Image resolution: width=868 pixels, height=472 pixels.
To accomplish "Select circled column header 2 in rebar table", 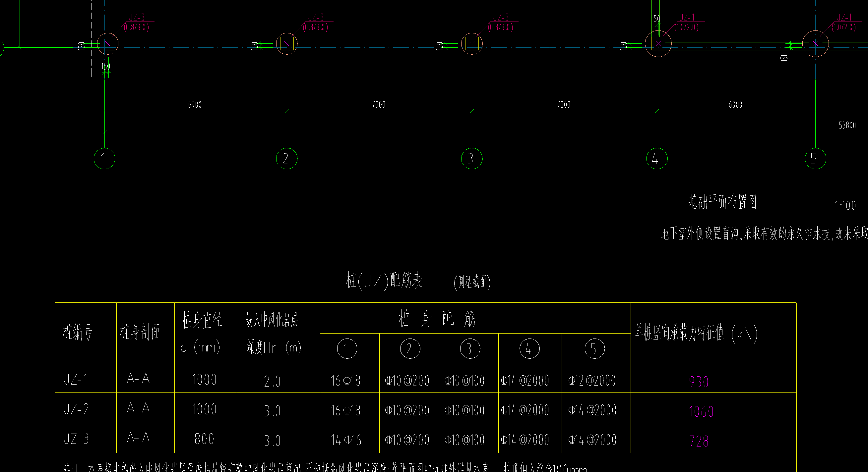I will [410, 349].
